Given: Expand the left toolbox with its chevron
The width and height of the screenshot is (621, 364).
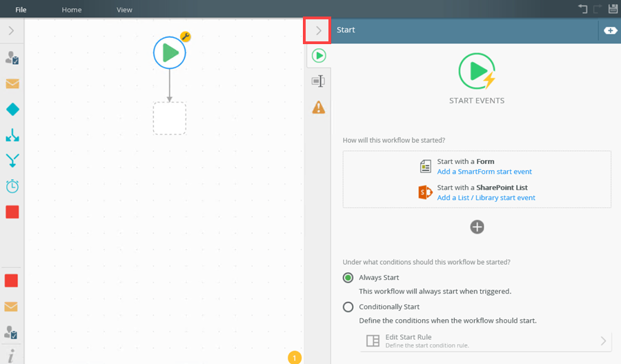Looking at the screenshot, I should pos(11,30).
